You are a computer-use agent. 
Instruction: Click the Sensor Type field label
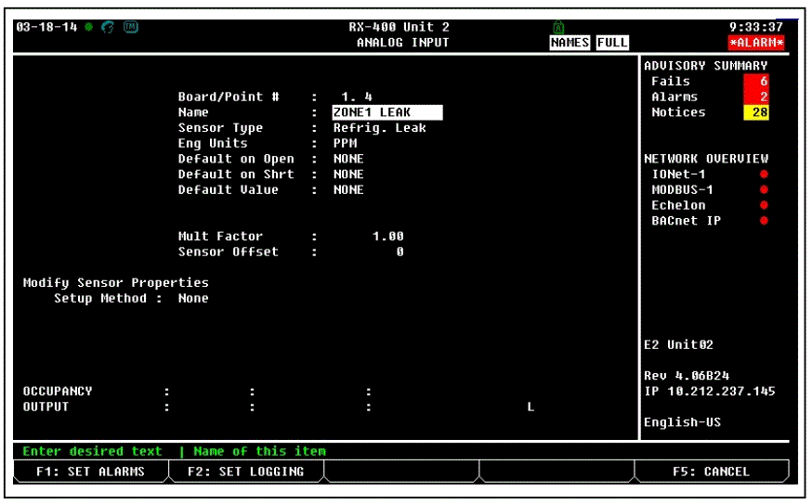click(220, 128)
